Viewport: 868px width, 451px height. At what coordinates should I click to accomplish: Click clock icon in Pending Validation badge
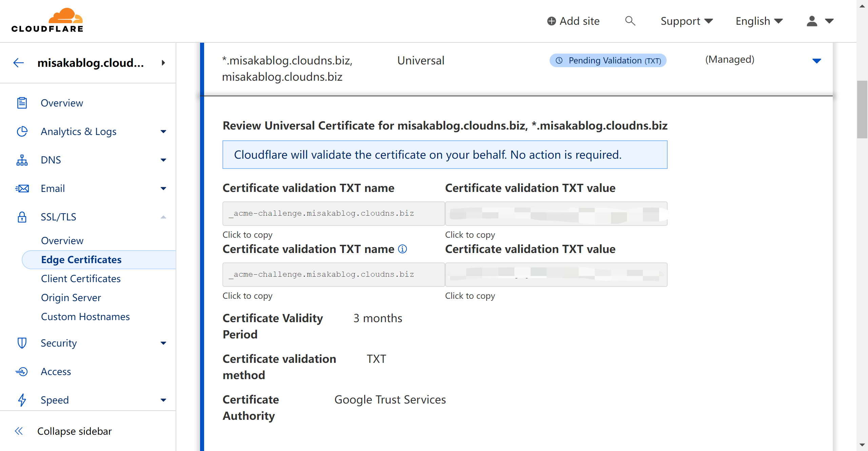click(559, 60)
